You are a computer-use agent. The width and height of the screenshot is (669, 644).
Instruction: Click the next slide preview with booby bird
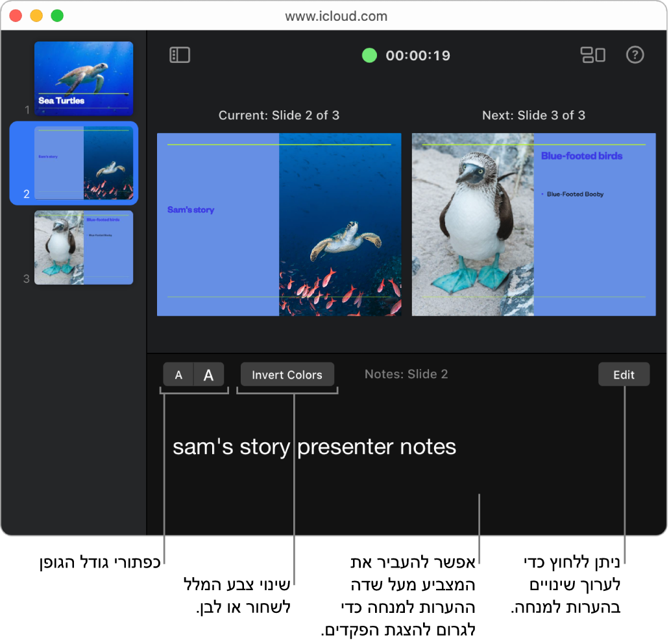click(x=534, y=224)
